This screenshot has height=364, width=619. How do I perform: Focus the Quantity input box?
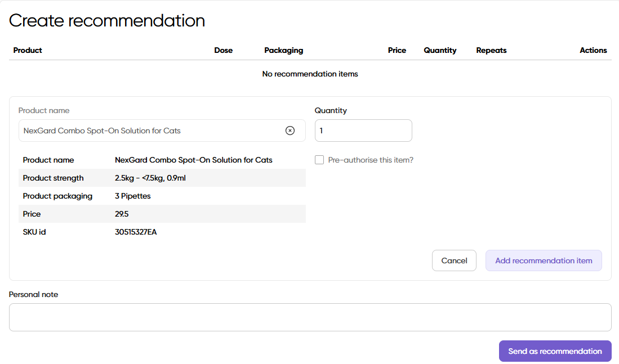(363, 131)
